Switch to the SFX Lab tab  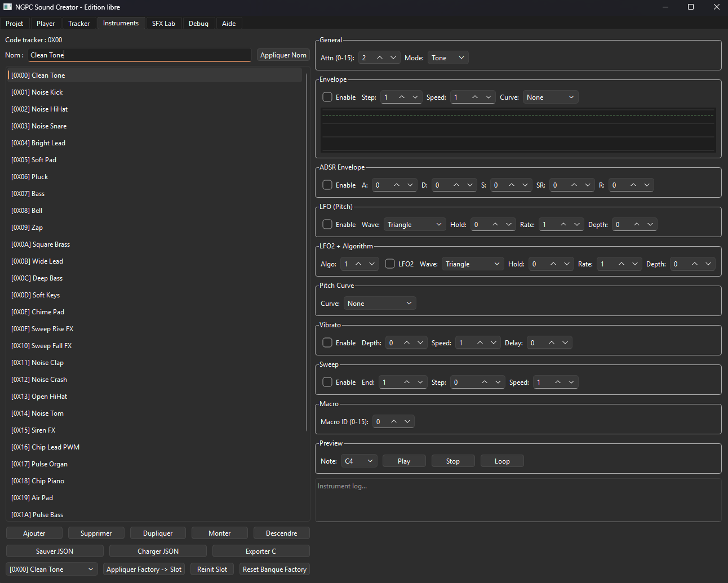coord(163,24)
